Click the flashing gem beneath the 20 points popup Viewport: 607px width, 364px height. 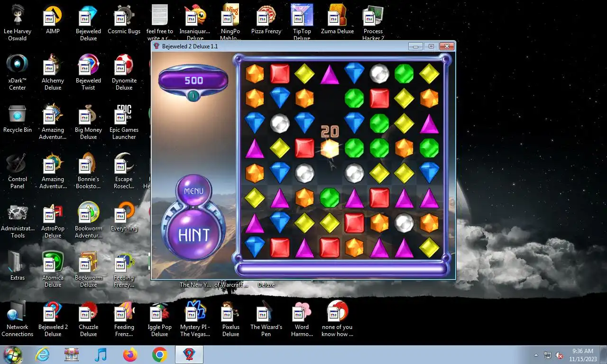point(330,148)
